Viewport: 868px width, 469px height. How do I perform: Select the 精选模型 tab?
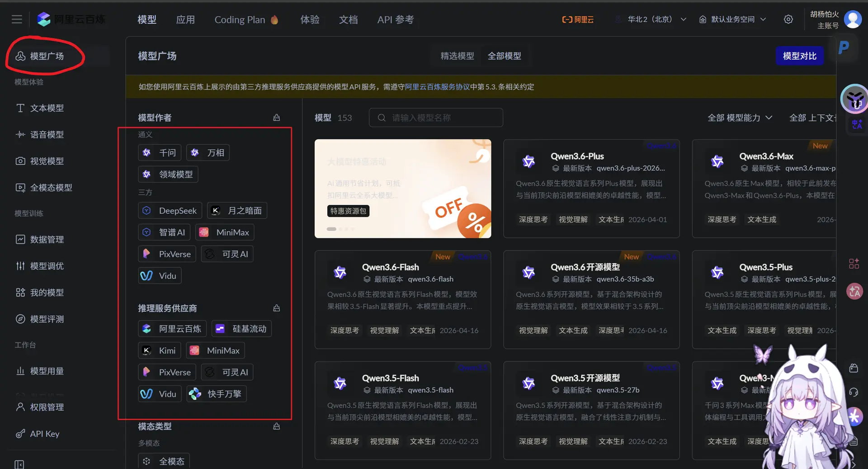457,56
